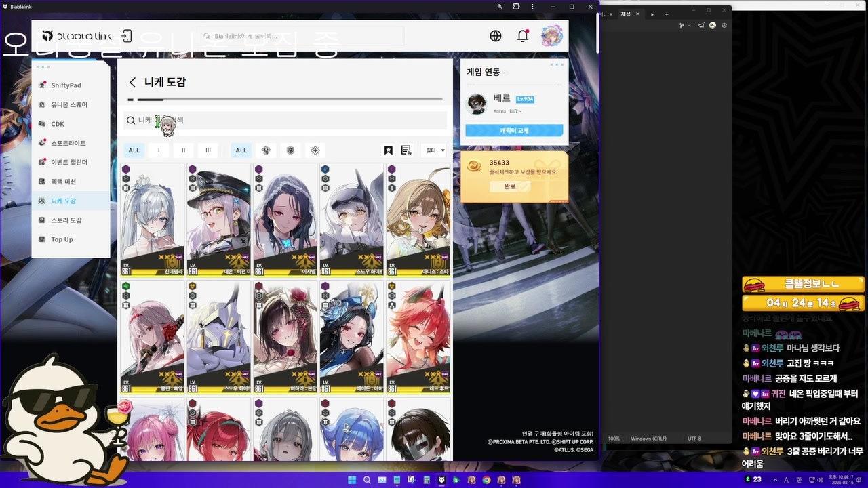Screen dimensions: 868x488
Task: Open the Windows Start menu
Action: (351, 480)
